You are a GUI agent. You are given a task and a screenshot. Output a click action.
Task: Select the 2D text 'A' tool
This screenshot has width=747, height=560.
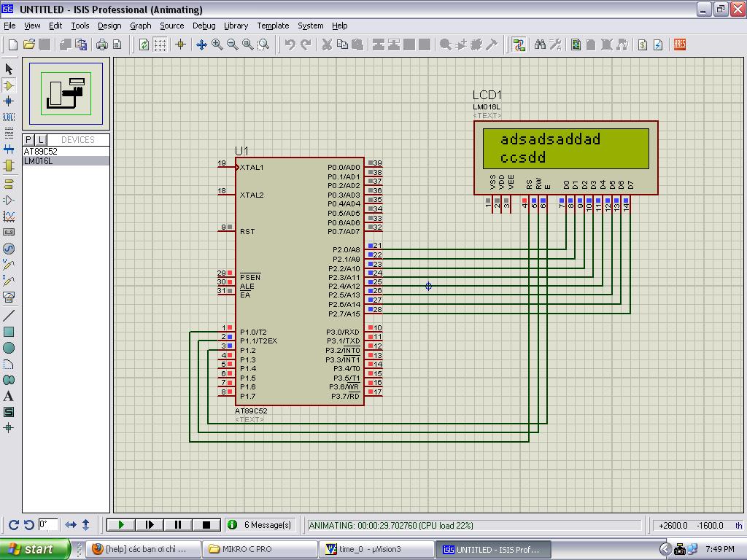[x=9, y=396]
